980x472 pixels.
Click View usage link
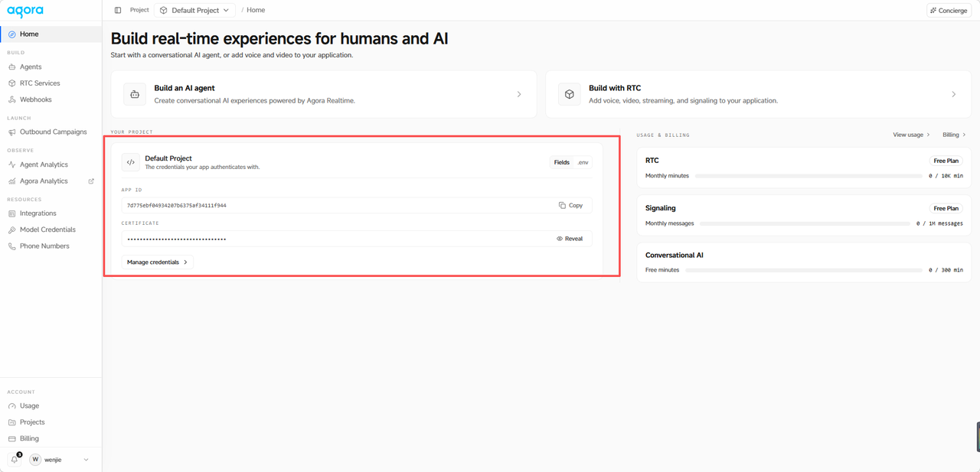click(911, 135)
